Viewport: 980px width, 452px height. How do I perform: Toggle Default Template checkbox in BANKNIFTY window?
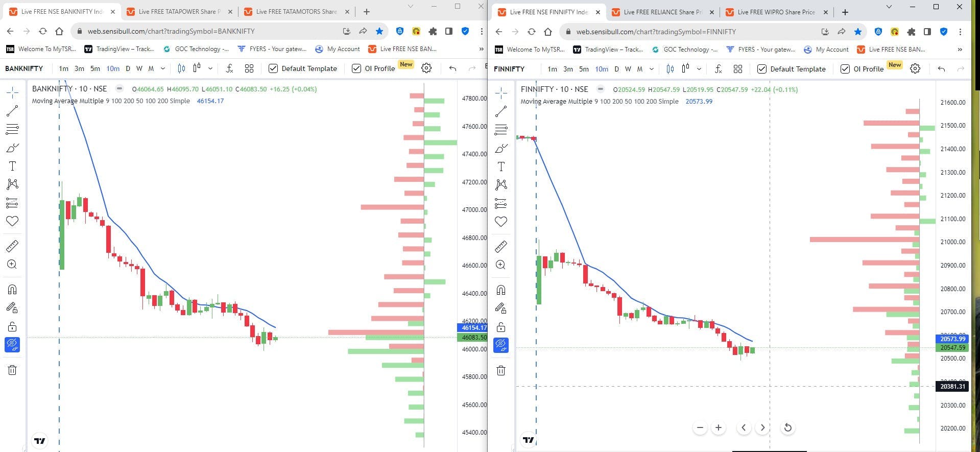[x=273, y=68]
